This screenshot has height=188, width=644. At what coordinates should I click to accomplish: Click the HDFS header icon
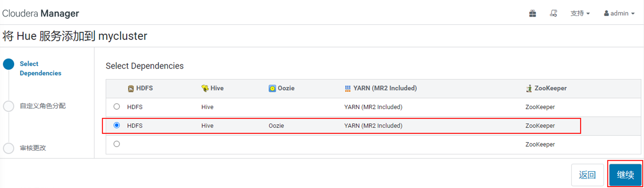click(131, 89)
